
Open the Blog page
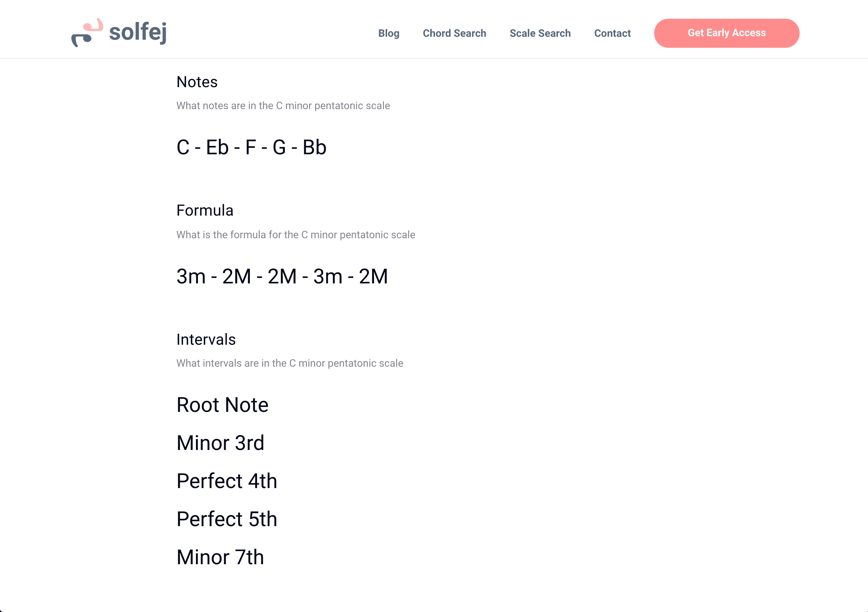389,33
